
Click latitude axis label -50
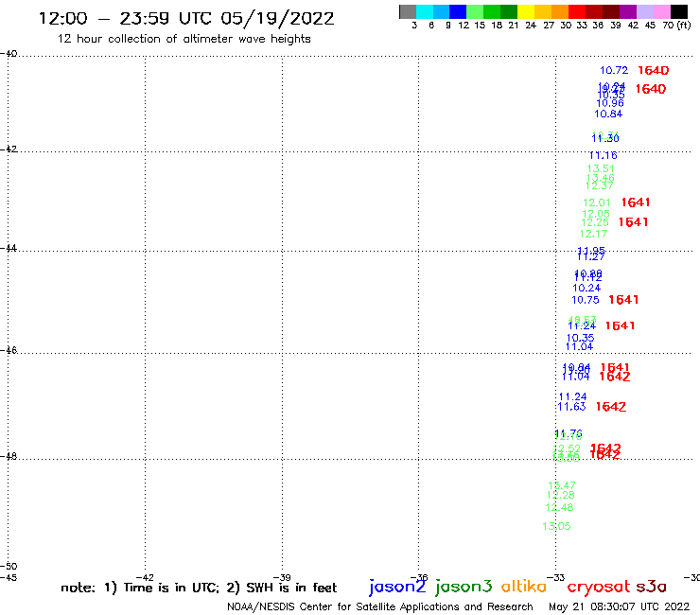tap(8, 567)
